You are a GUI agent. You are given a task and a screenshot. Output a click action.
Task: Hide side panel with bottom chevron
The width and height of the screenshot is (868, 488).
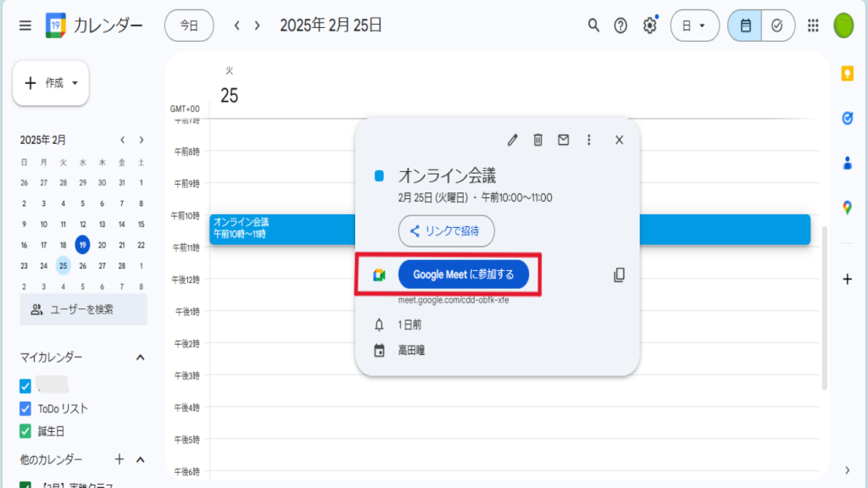(847, 471)
